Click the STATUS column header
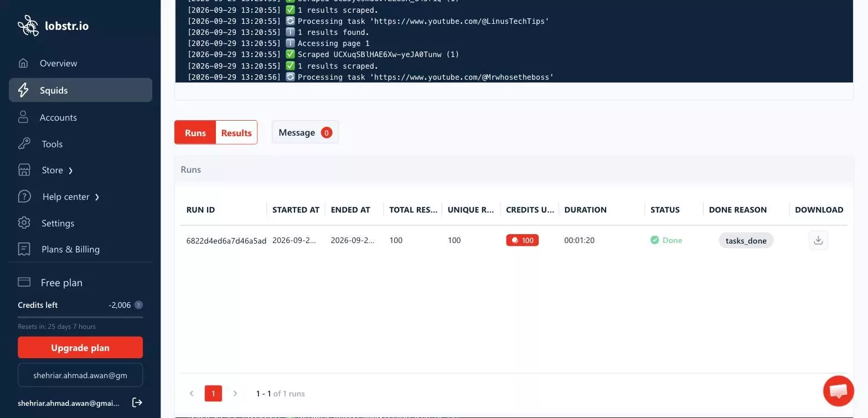 coord(665,210)
